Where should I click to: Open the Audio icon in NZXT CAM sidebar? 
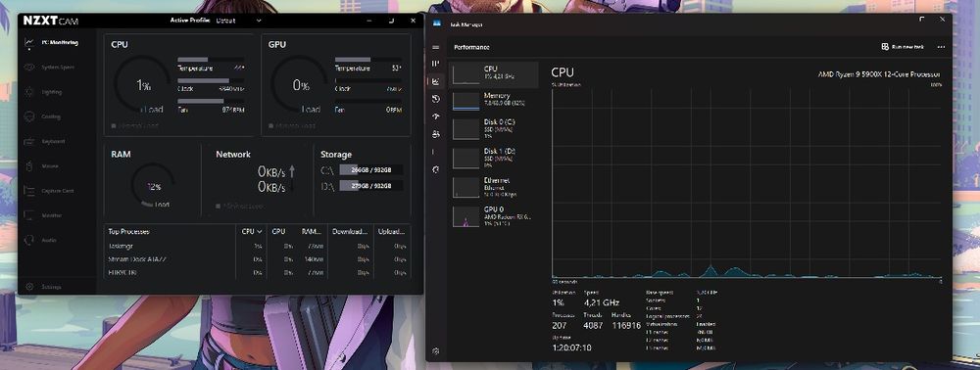[28, 240]
